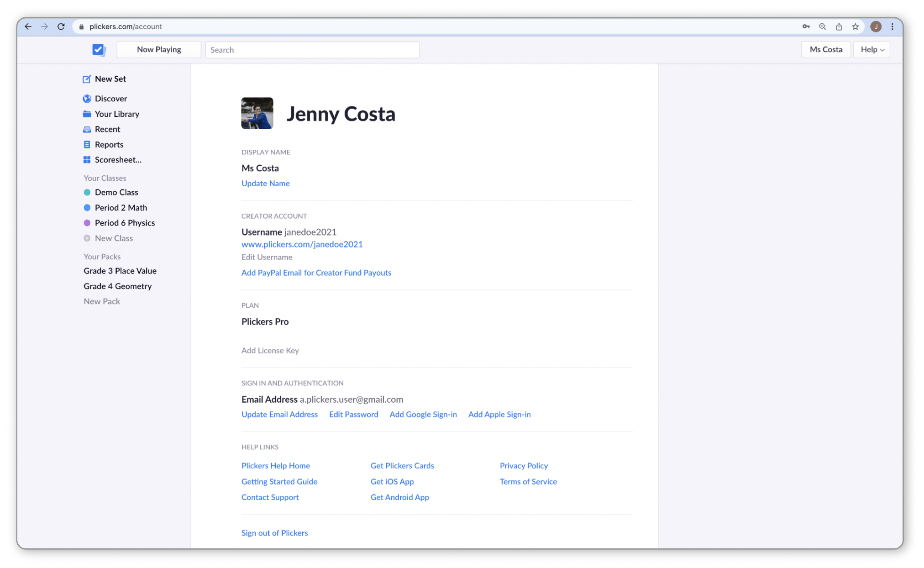Click the a.plickers.user@gmail.com email text
The height and width of the screenshot is (568, 924).
(x=352, y=400)
